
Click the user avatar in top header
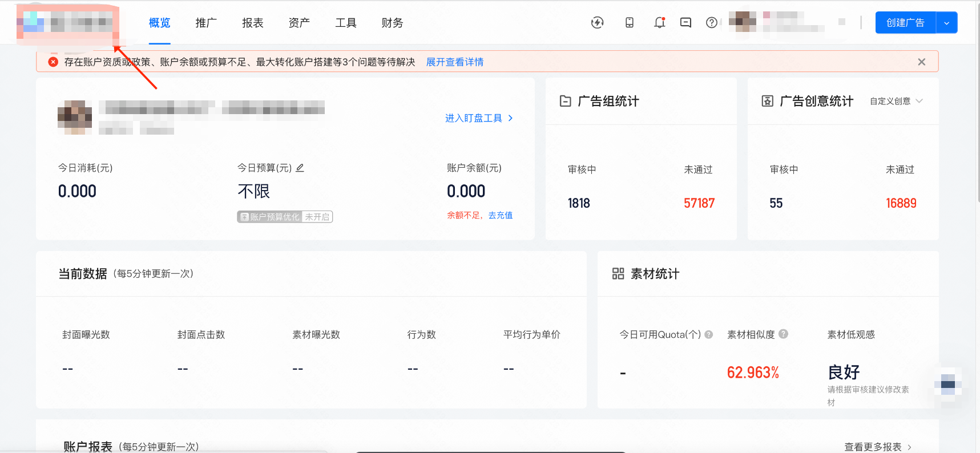click(743, 22)
